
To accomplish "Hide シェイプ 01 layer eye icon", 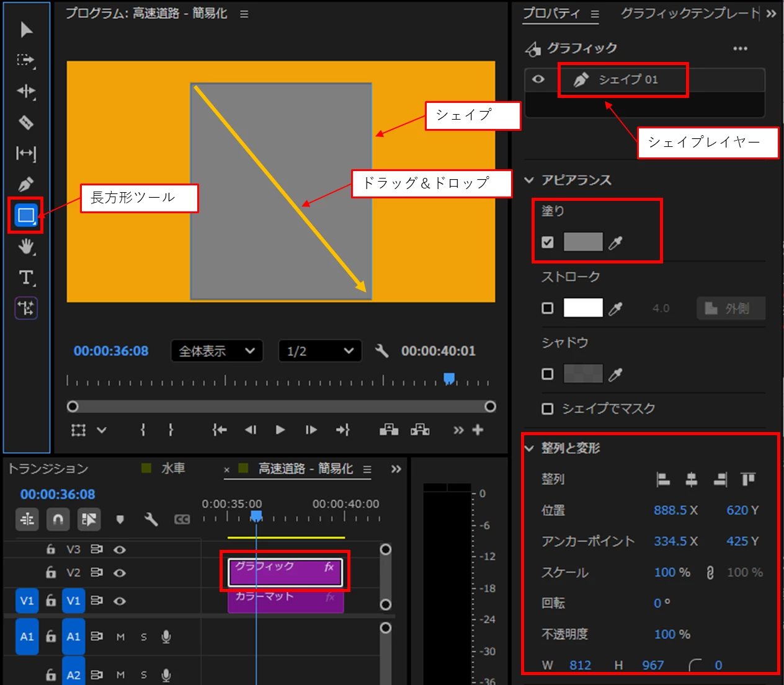I will click(x=538, y=79).
